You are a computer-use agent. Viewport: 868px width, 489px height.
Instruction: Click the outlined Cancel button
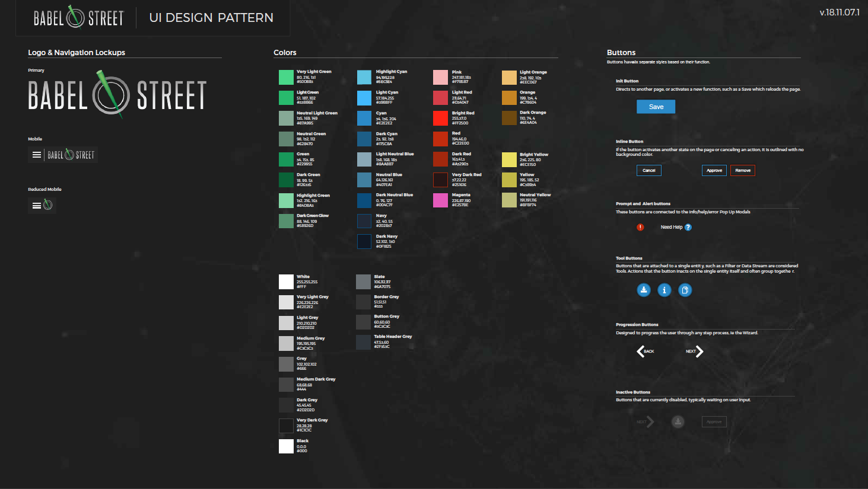tap(649, 170)
